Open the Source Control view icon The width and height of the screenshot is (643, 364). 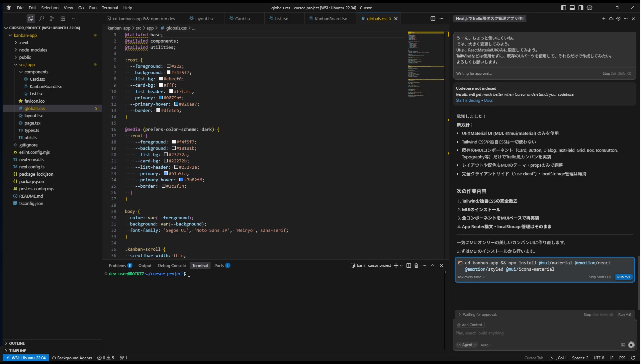coord(52,19)
